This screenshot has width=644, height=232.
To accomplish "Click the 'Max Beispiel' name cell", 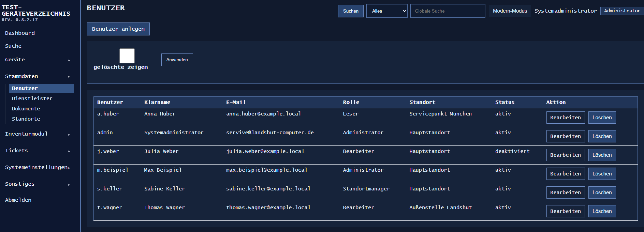I will tap(163, 170).
